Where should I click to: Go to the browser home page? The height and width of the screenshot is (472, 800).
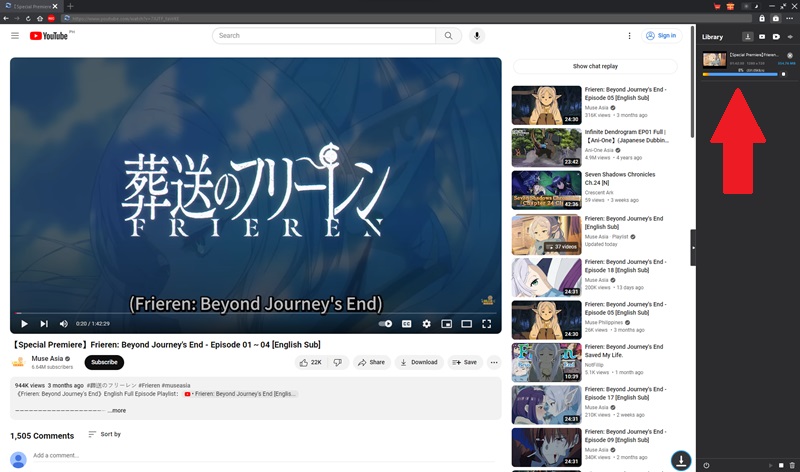39,18
